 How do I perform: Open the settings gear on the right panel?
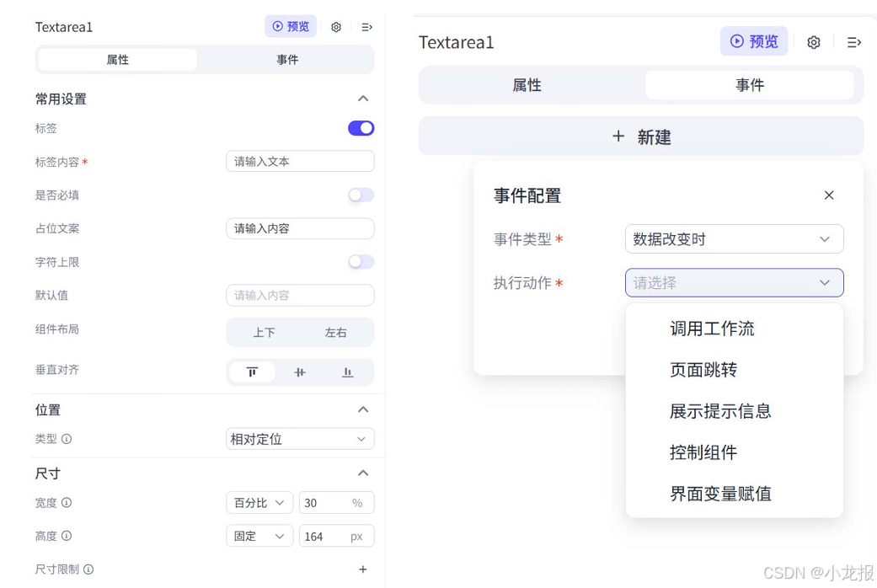(814, 42)
